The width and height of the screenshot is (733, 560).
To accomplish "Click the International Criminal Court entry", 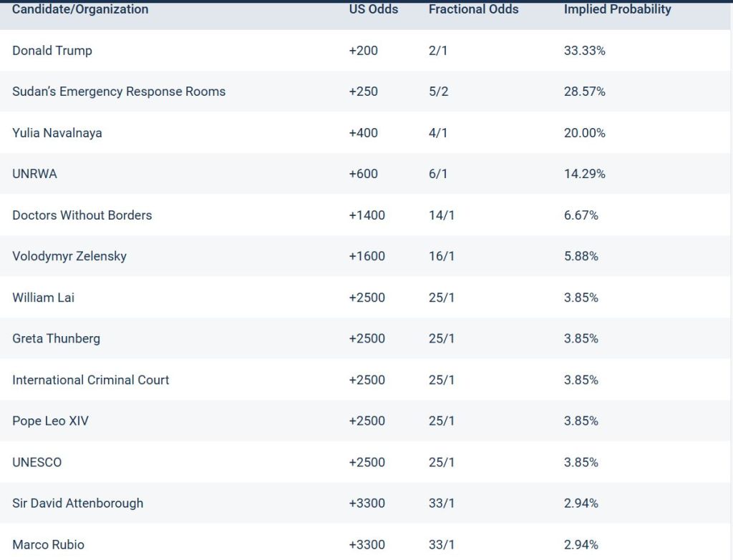I will pyautogui.click(x=91, y=380).
